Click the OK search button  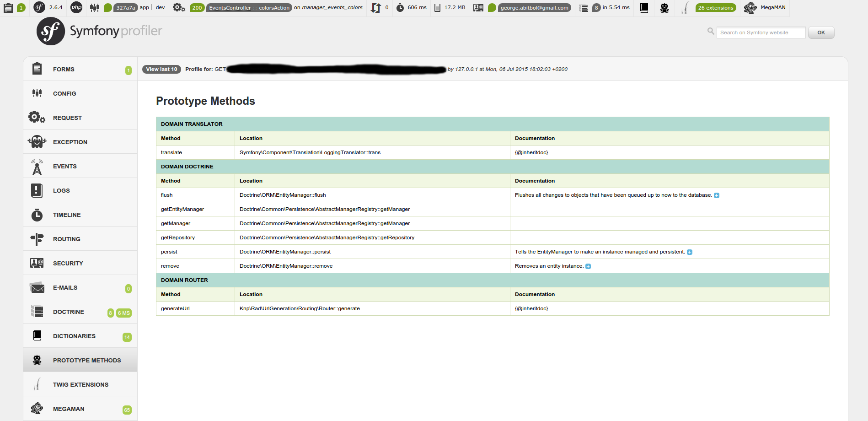[821, 32]
